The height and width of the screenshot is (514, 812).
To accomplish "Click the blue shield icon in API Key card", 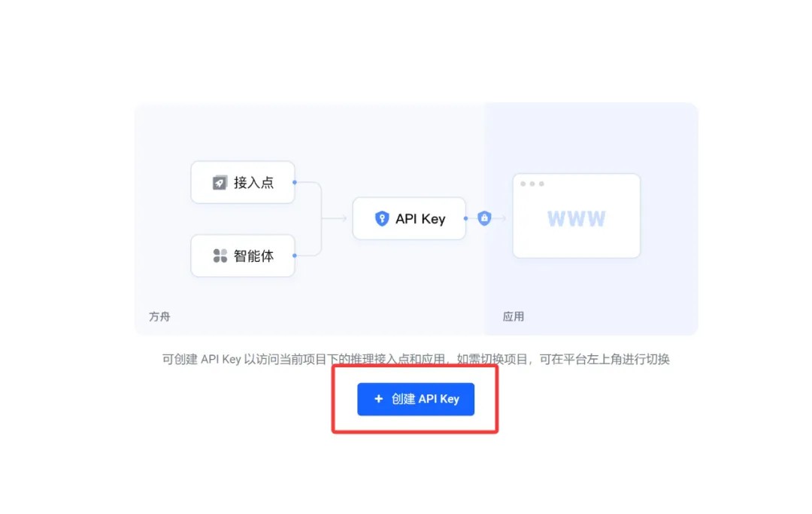I will tap(382, 219).
